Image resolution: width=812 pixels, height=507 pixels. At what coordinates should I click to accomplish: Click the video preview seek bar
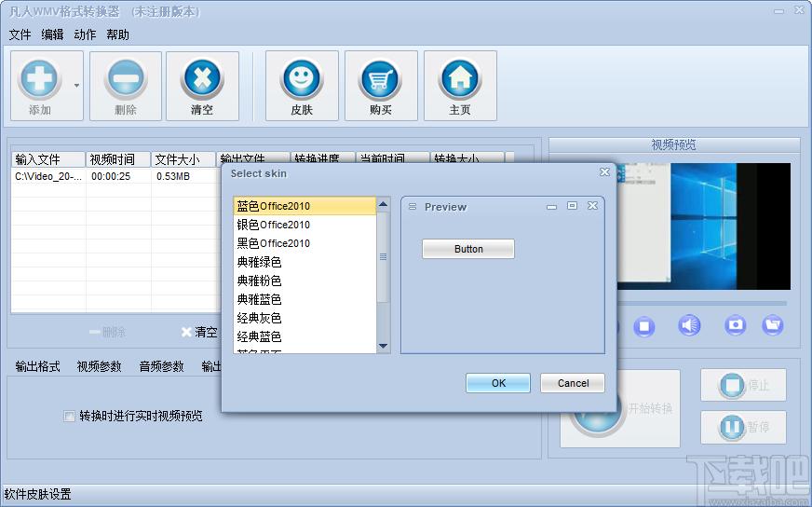(x=702, y=303)
